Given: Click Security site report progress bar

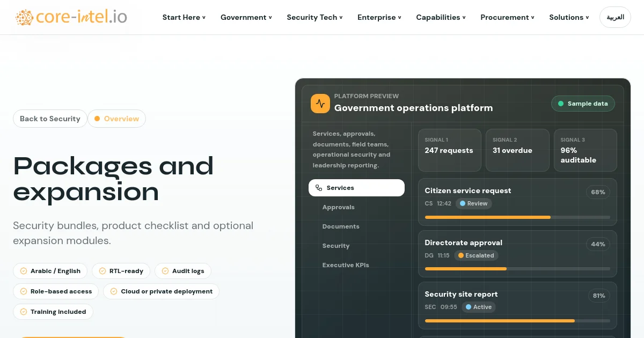Looking at the screenshot, I should (517, 321).
